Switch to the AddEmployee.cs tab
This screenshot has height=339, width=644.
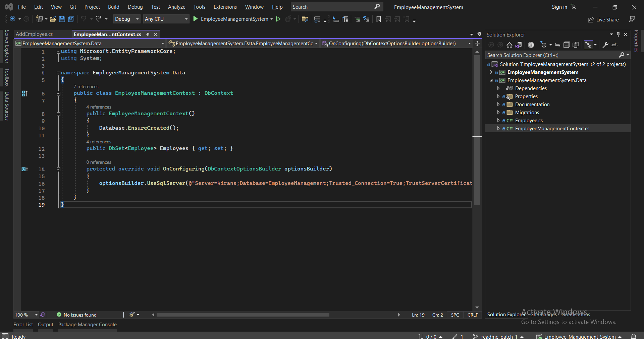point(34,34)
